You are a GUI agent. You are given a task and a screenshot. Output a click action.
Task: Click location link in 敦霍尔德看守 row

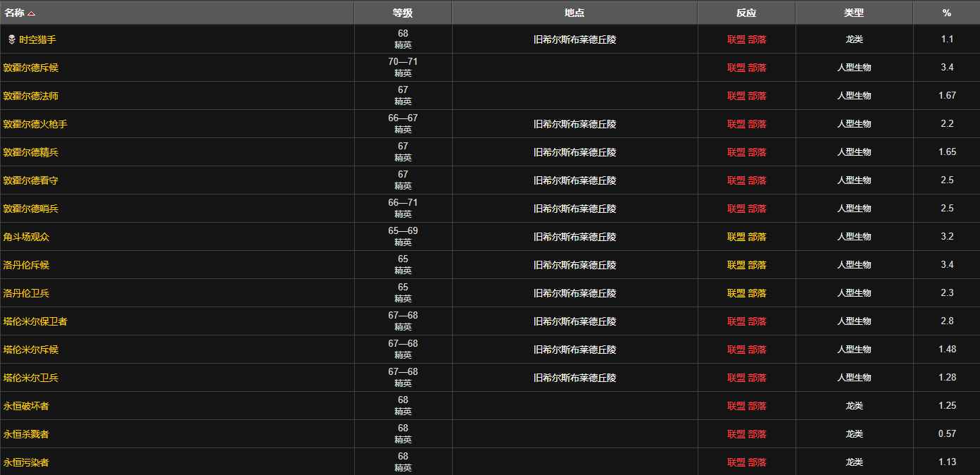coord(574,180)
